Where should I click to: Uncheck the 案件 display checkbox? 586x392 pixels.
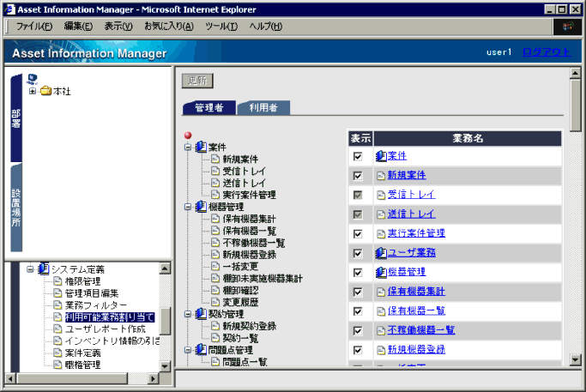pos(358,156)
